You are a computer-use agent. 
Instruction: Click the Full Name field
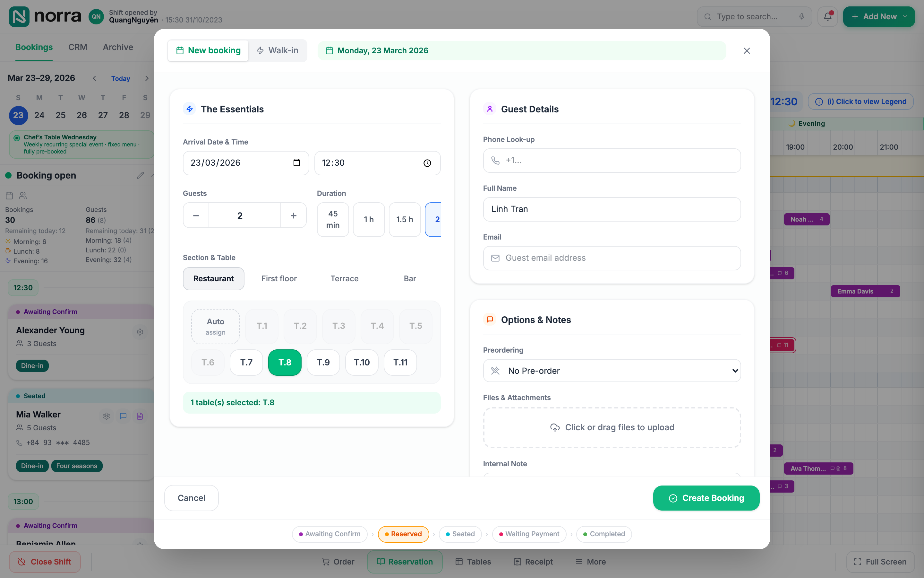pos(612,209)
